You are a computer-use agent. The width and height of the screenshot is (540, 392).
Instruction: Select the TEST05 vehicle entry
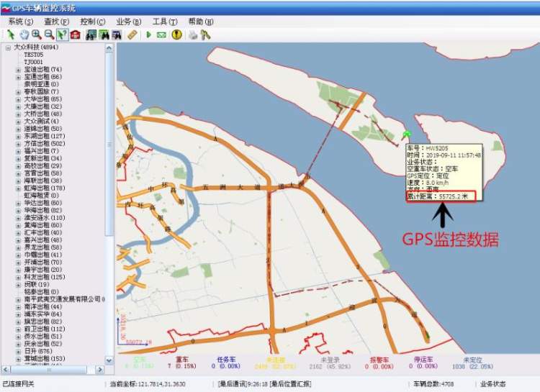point(33,55)
